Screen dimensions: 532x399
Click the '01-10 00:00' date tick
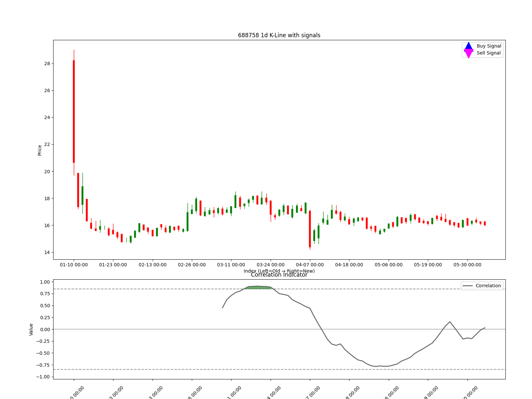74,265
